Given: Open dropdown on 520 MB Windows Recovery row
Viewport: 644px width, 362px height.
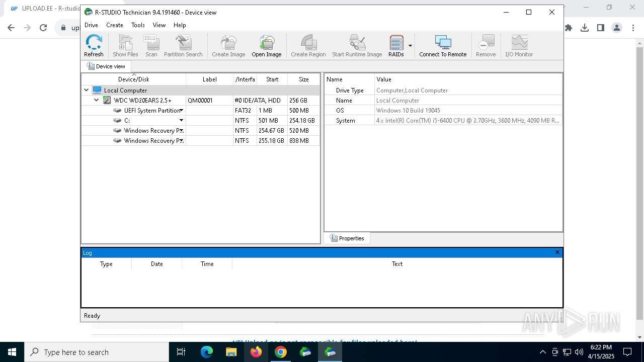Looking at the screenshot, I should tap(182, 131).
